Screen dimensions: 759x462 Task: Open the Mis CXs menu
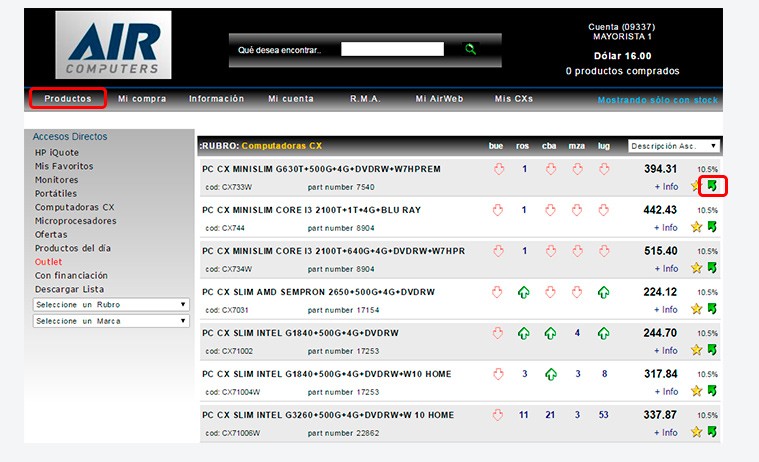point(514,98)
